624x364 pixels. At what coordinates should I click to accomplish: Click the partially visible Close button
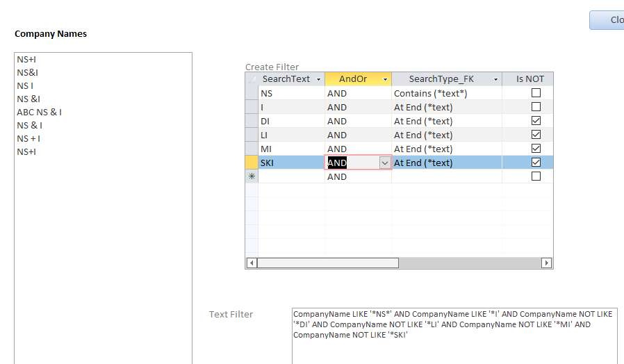(607, 20)
